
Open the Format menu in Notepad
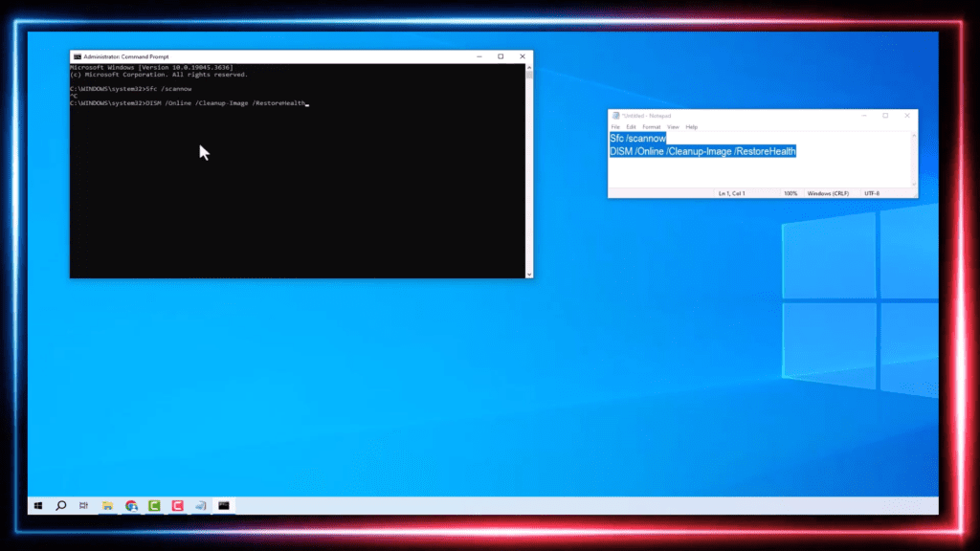click(652, 126)
